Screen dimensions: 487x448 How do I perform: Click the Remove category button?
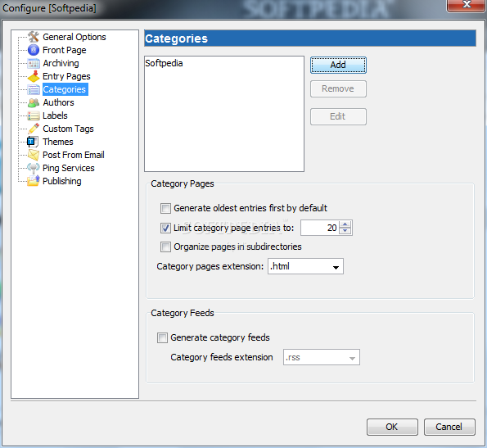point(338,88)
